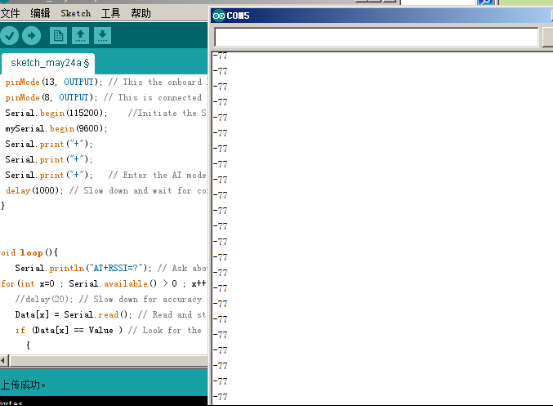Click the Upload arrow toolbar icon
553x406 pixels.
pos(31,36)
